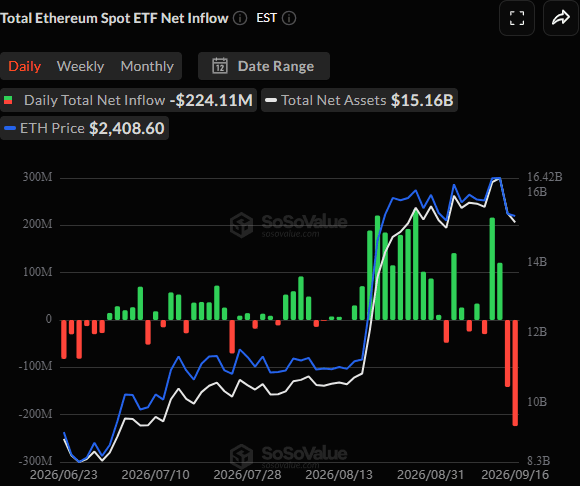580x486 pixels.
Task: Click the 2026/06/23 axis date label
Action: 64,475
